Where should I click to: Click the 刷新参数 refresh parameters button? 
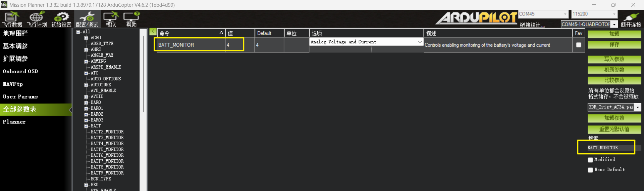614,70
